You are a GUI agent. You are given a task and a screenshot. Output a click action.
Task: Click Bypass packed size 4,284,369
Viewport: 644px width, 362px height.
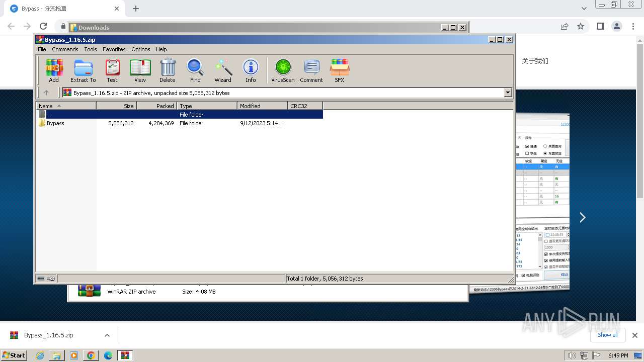[161, 123]
